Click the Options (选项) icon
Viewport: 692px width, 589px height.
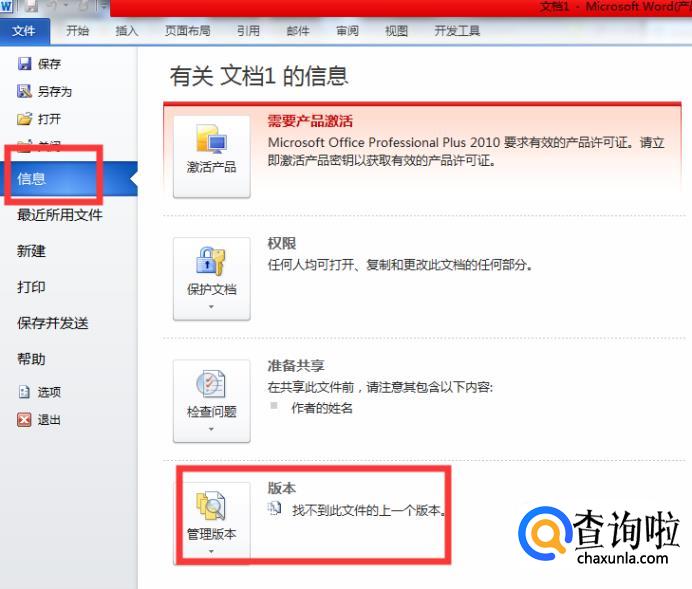coord(25,393)
